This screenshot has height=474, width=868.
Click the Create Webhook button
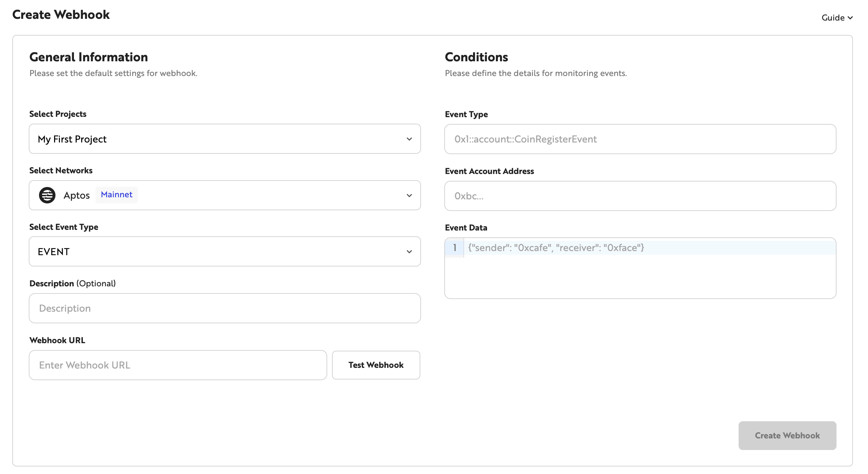click(787, 435)
